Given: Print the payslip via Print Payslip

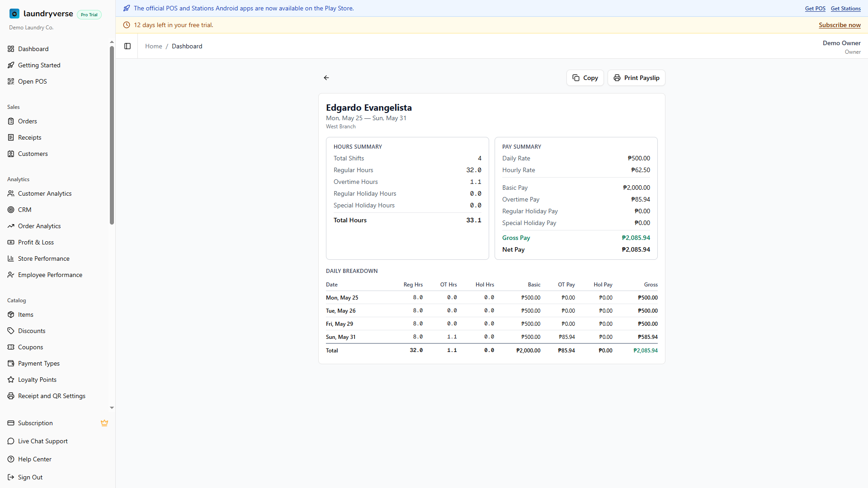Looking at the screenshot, I should [636, 78].
